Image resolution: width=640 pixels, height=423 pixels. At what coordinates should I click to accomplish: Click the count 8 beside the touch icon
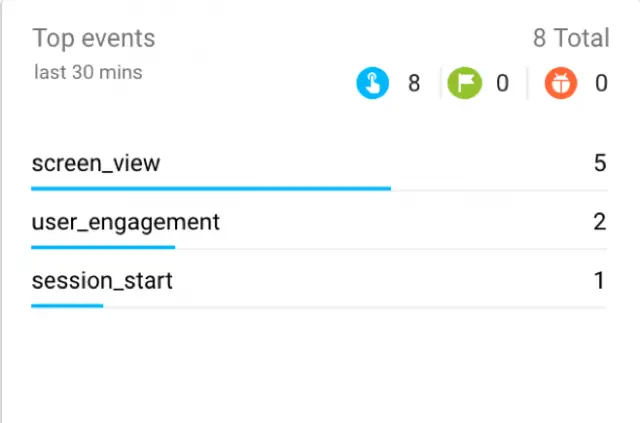click(413, 84)
